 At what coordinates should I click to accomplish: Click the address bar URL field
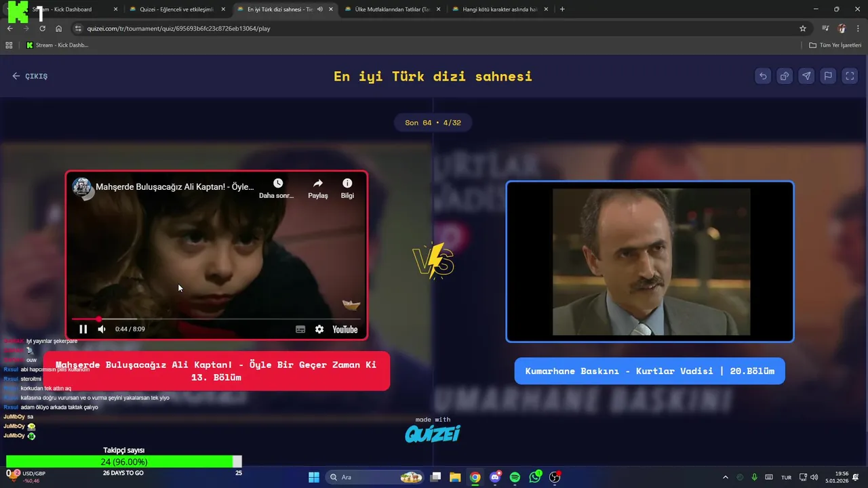[434, 28]
